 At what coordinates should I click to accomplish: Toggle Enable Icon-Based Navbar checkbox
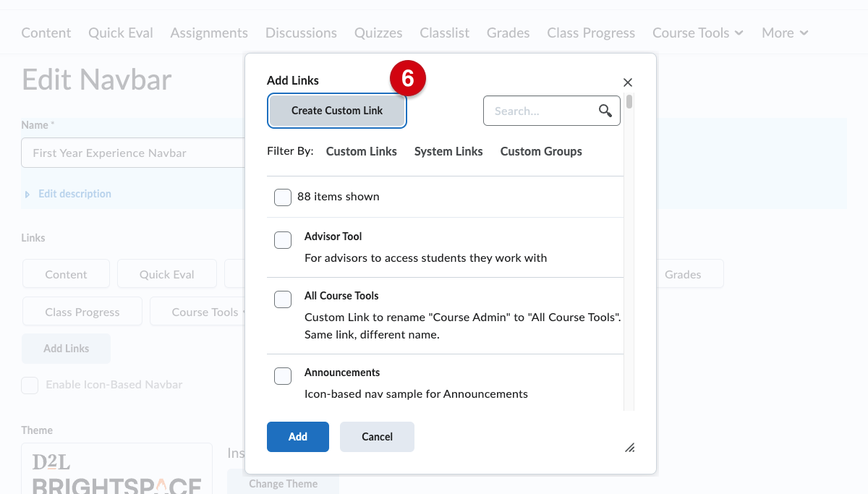pyautogui.click(x=30, y=385)
